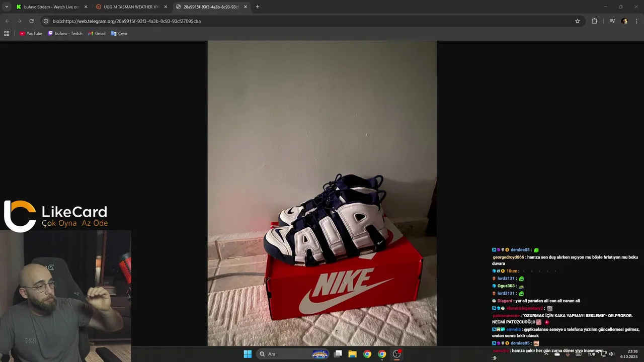
Task: Open the Çevir bookmark
Action: click(119, 34)
